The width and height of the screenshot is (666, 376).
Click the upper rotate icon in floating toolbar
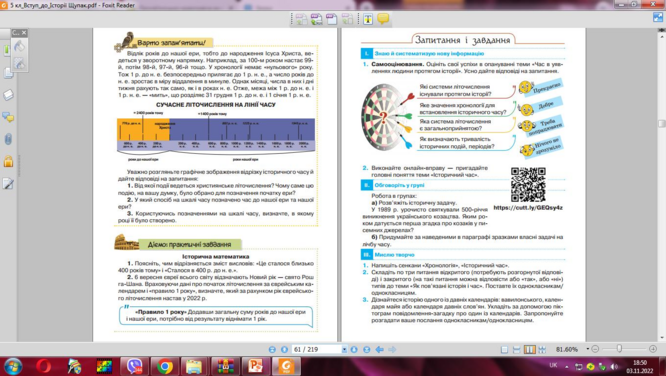19,46
